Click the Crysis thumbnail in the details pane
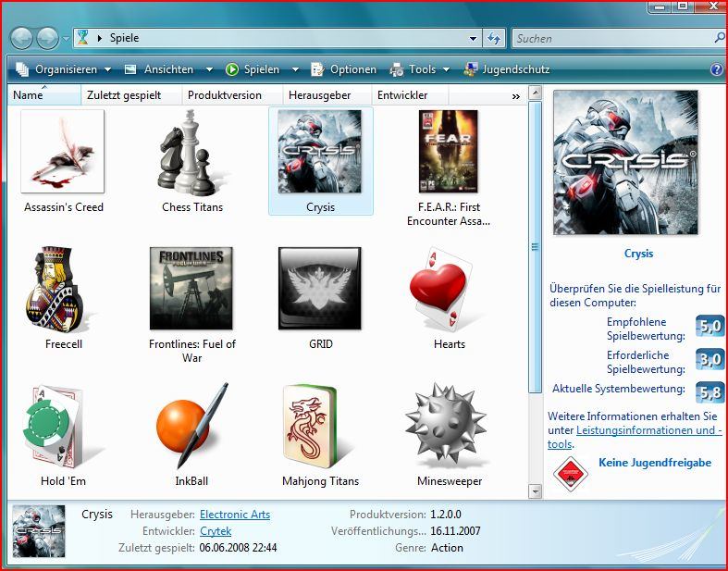 pyautogui.click(x=39, y=531)
